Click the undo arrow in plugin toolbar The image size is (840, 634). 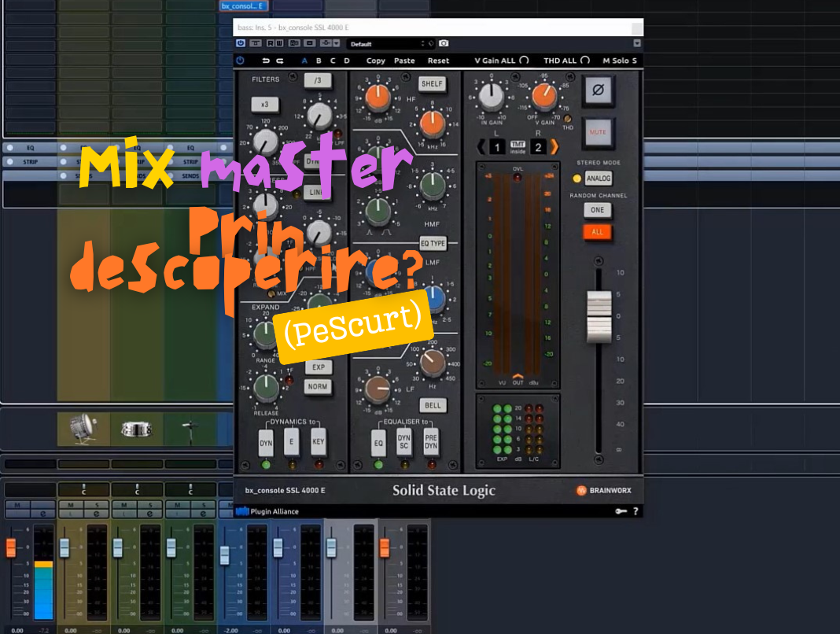point(267,61)
